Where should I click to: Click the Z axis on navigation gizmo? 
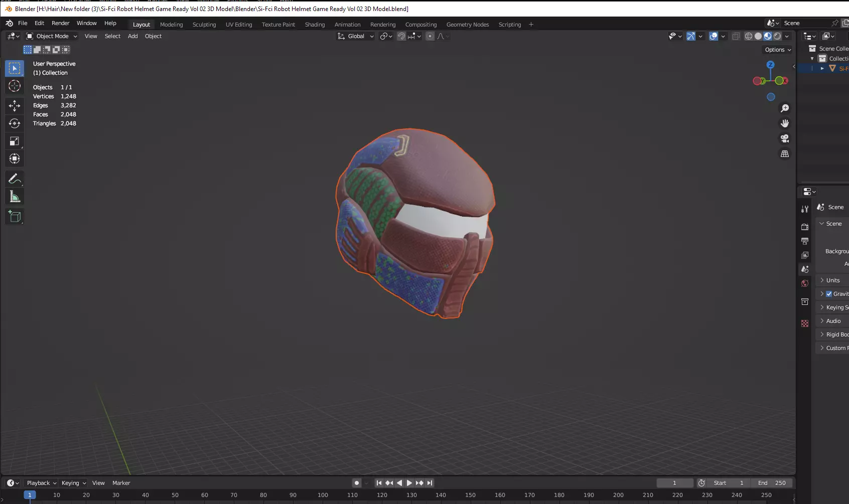pos(771,65)
